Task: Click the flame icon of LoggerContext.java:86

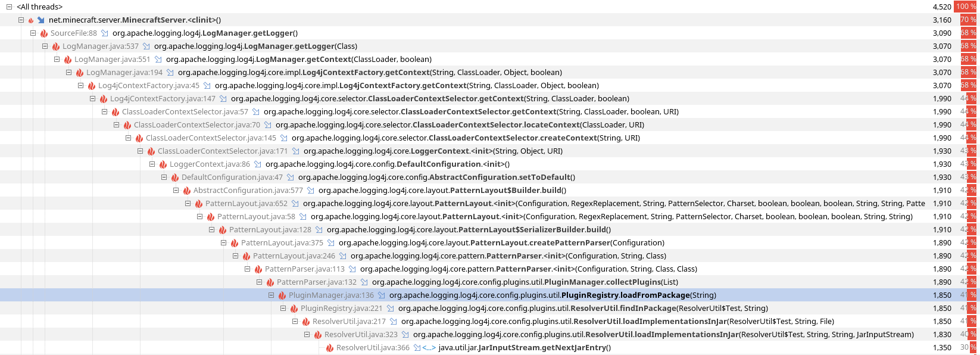Action: tap(163, 164)
